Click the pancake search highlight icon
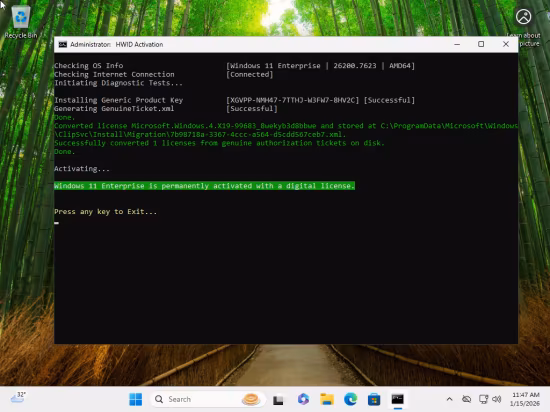Viewport: 550px width, 412px height. pos(251,399)
